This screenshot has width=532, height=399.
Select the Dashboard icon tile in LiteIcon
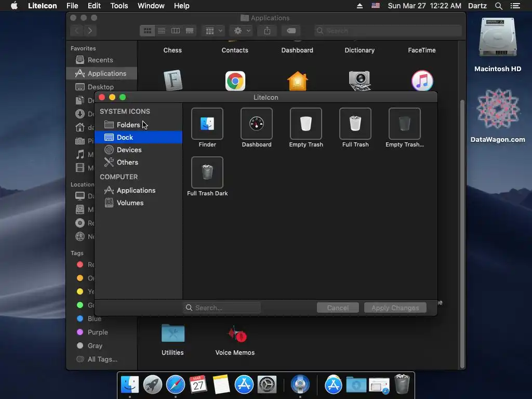[257, 124]
